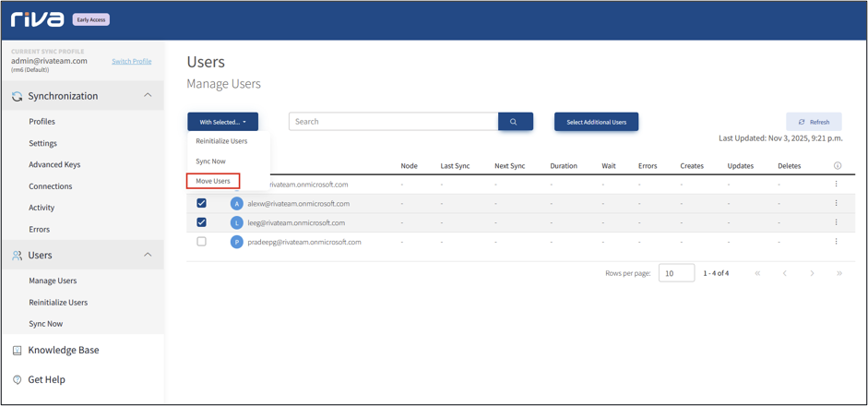The width and height of the screenshot is (868, 406).
Task: Collapse the Users section chevron
Action: (x=148, y=255)
